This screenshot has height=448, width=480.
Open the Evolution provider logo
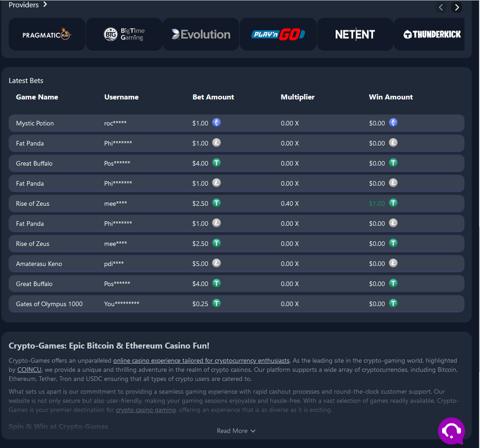201,34
